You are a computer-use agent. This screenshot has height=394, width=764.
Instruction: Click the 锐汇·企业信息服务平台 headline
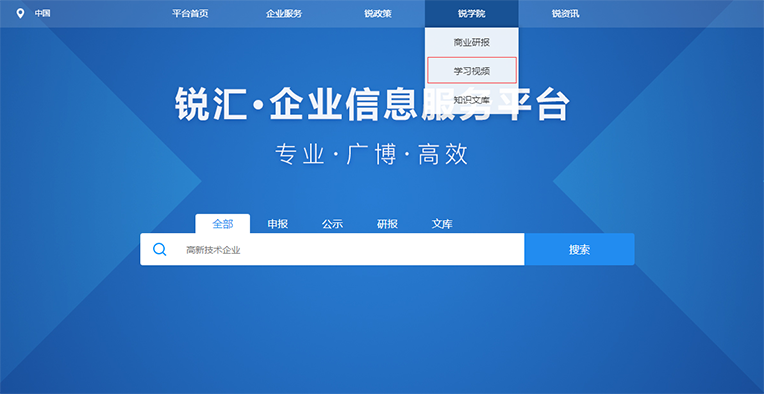pos(372,104)
